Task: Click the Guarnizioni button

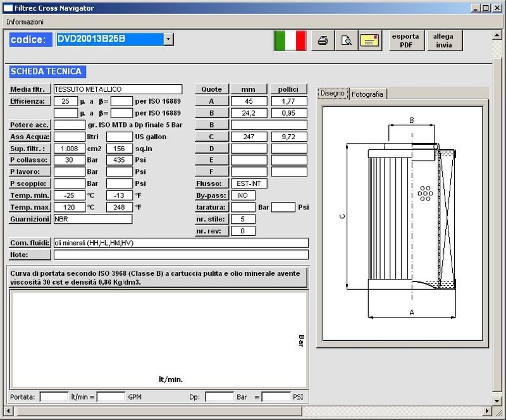Action: tap(30, 219)
